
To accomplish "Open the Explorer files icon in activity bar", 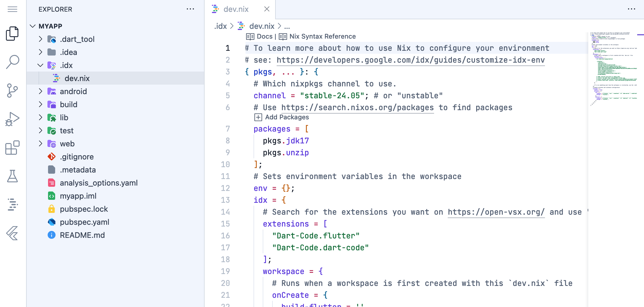I will click(x=12, y=34).
